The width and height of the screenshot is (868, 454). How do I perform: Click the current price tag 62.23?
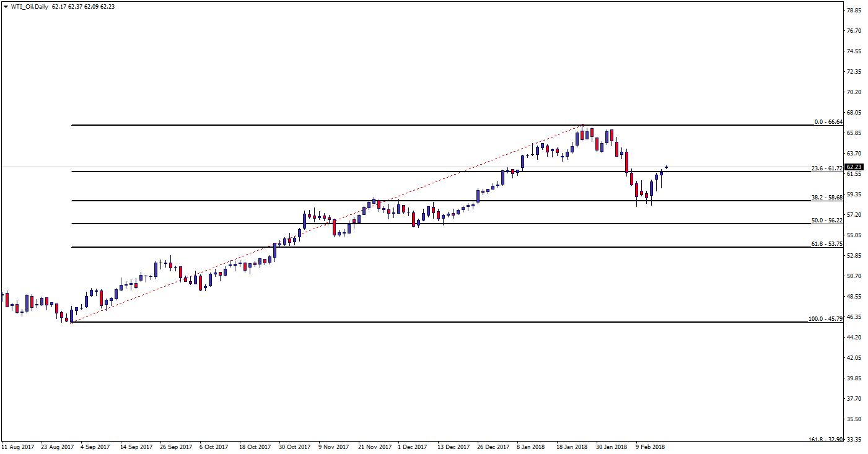click(x=854, y=167)
